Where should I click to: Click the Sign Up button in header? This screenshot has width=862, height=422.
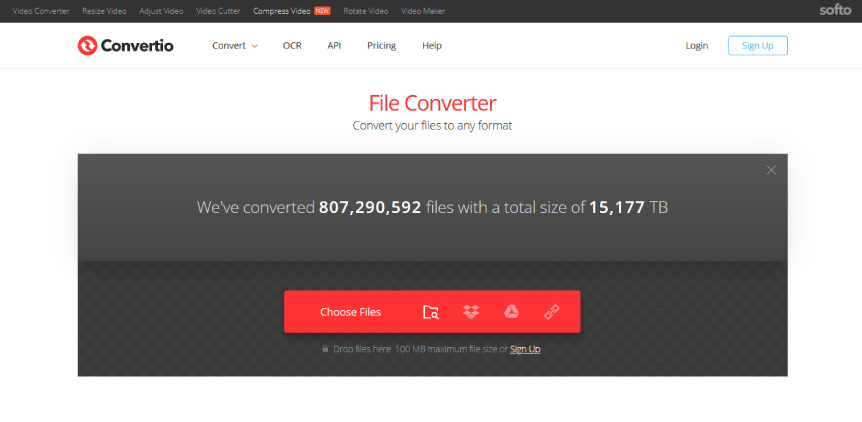pyautogui.click(x=758, y=46)
